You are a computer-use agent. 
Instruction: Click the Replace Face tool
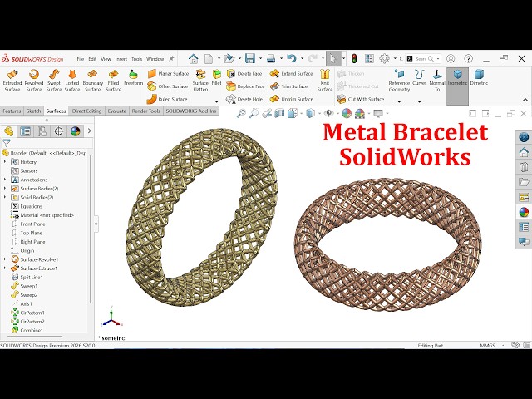coord(245,86)
